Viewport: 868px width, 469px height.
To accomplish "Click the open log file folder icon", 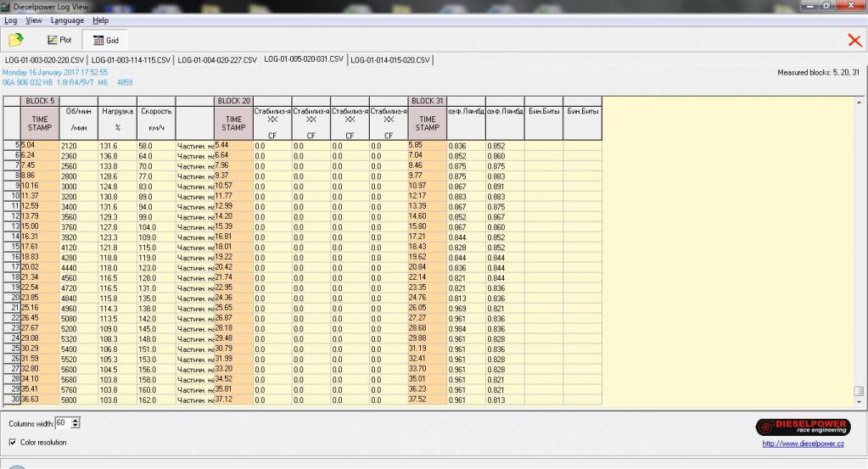I will [16, 40].
